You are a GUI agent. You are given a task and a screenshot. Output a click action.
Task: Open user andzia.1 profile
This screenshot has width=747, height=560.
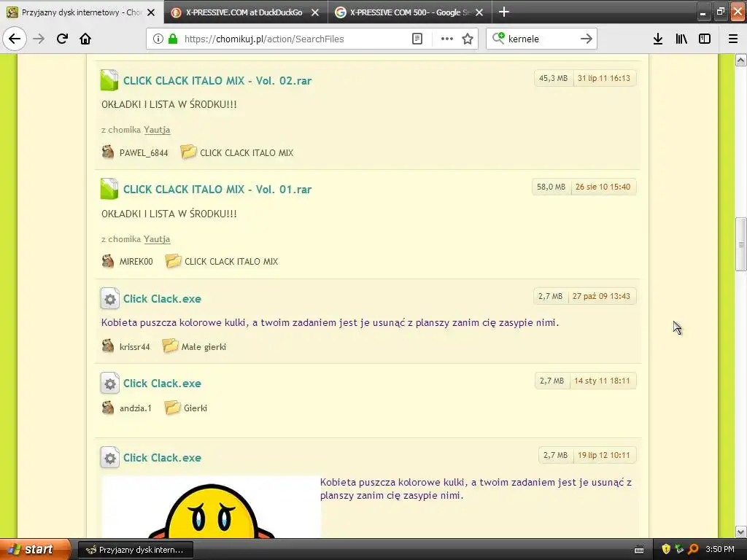pos(135,408)
